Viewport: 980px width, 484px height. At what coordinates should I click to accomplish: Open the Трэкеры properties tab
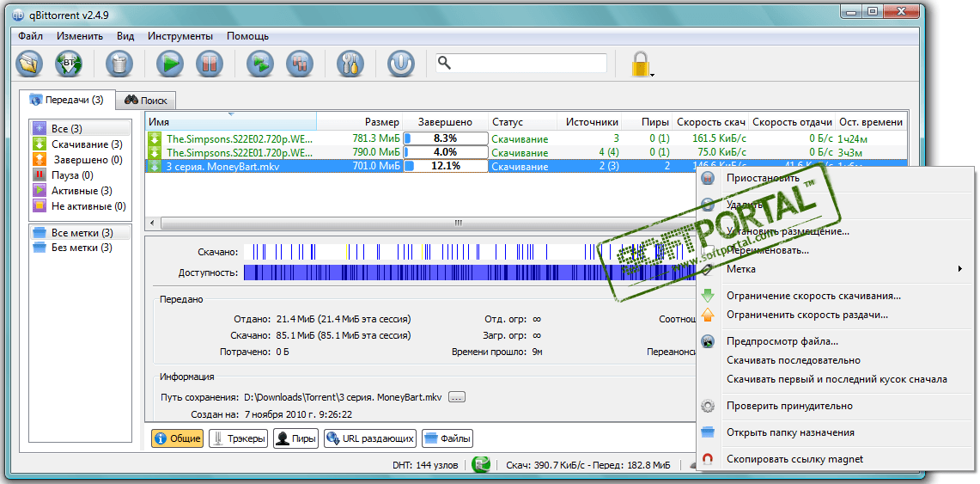pos(238,438)
